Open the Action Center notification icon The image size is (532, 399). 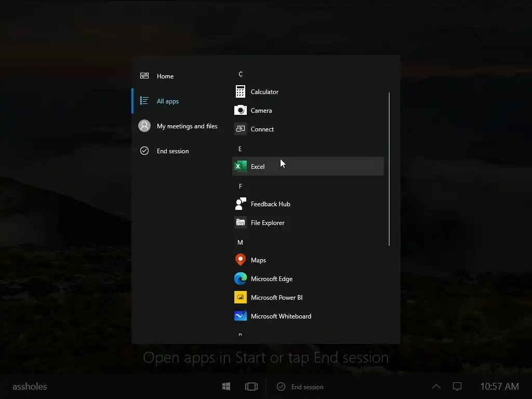[x=457, y=387]
